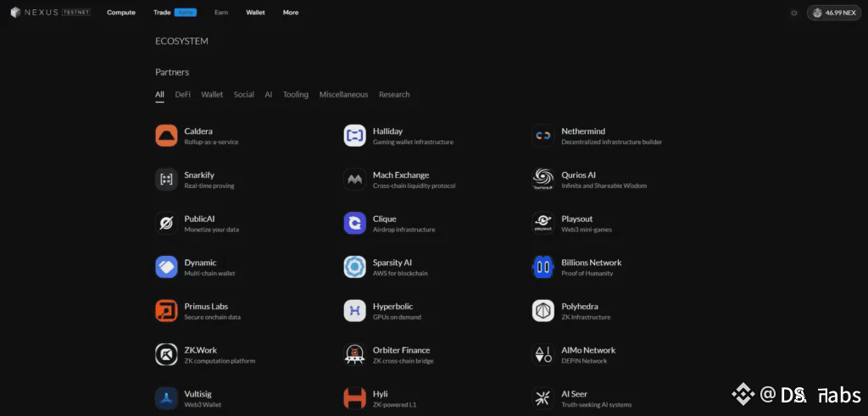The image size is (868, 416).
Task: Expand the More menu
Action: [291, 12]
